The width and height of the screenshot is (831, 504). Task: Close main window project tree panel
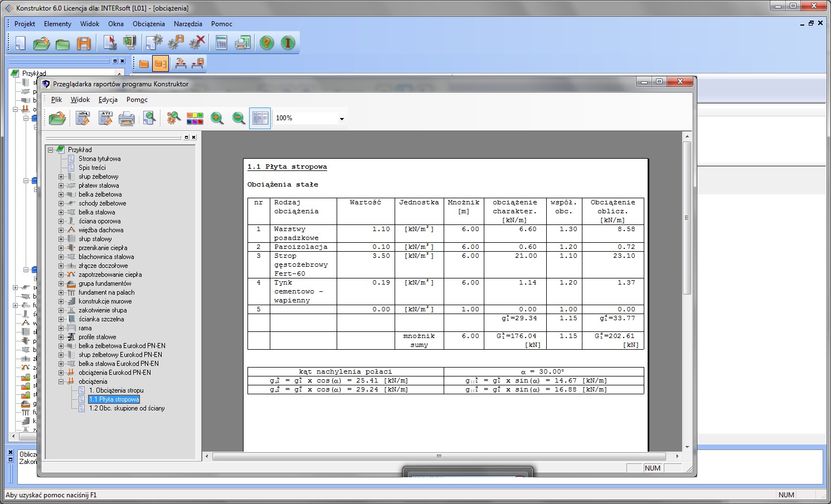click(x=122, y=61)
